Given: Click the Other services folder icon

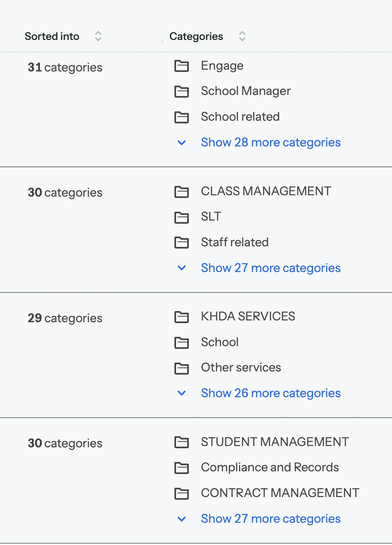Looking at the screenshot, I should tap(181, 368).
